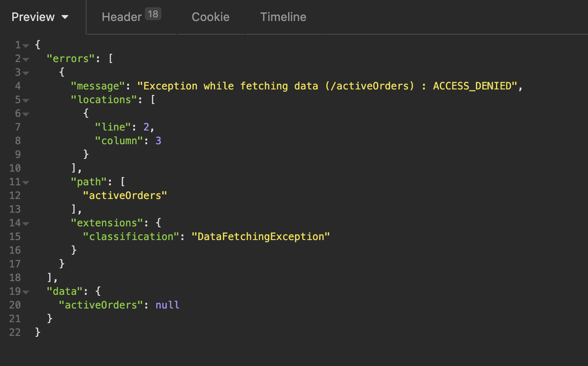This screenshot has width=588, height=366.
Task: Click the "errors" key text
Action: pos(71,58)
